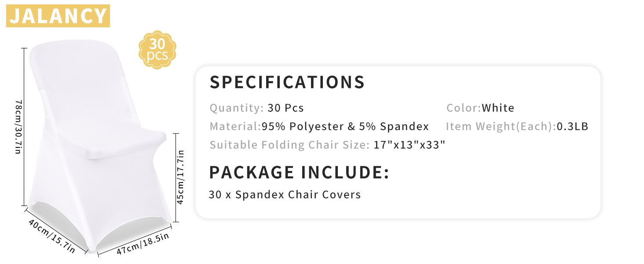Click the 78cm/30.7in height dimension label
This screenshot has height=264, width=644.
(x=18, y=126)
